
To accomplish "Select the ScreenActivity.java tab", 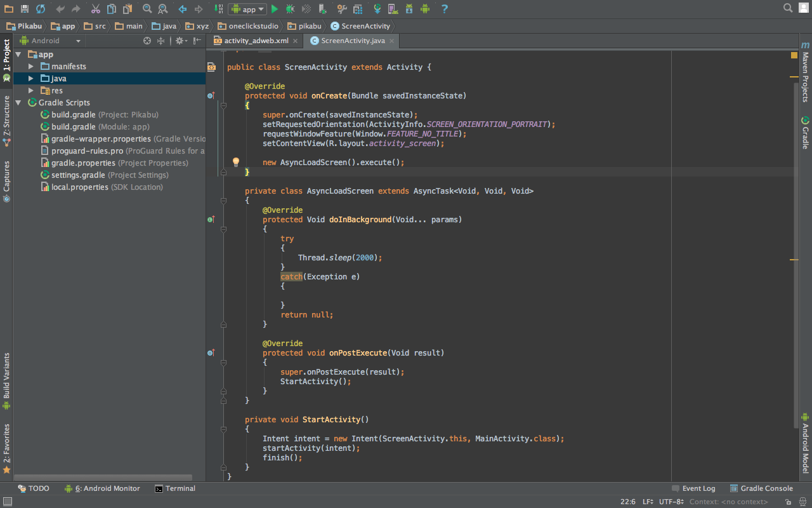I will 353,41.
